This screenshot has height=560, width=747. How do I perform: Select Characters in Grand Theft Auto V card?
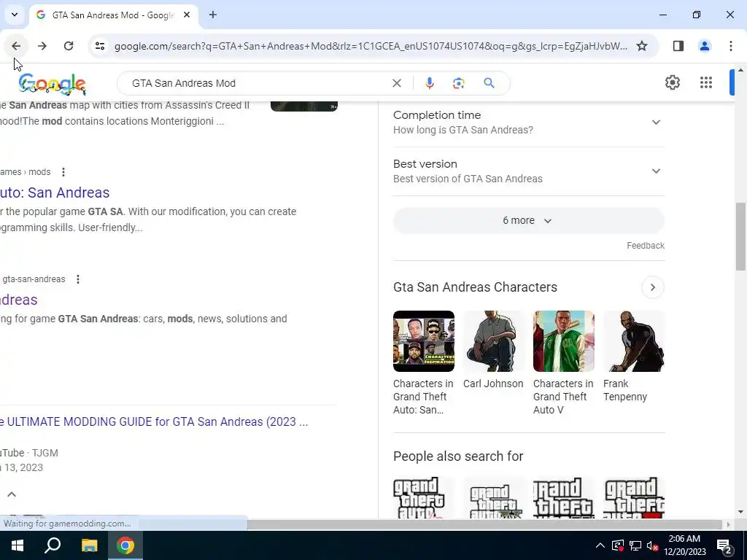(564, 363)
